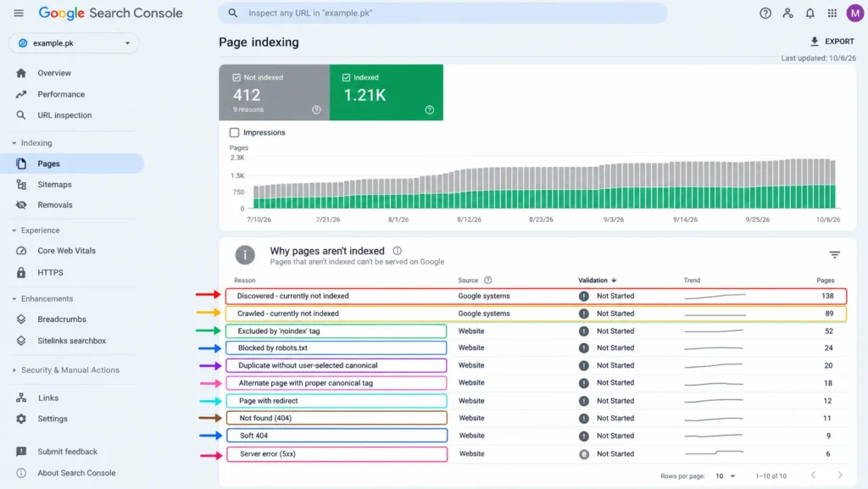
Task: Open Duplicate without user-selected canonical row
Action: pos(536,365)
